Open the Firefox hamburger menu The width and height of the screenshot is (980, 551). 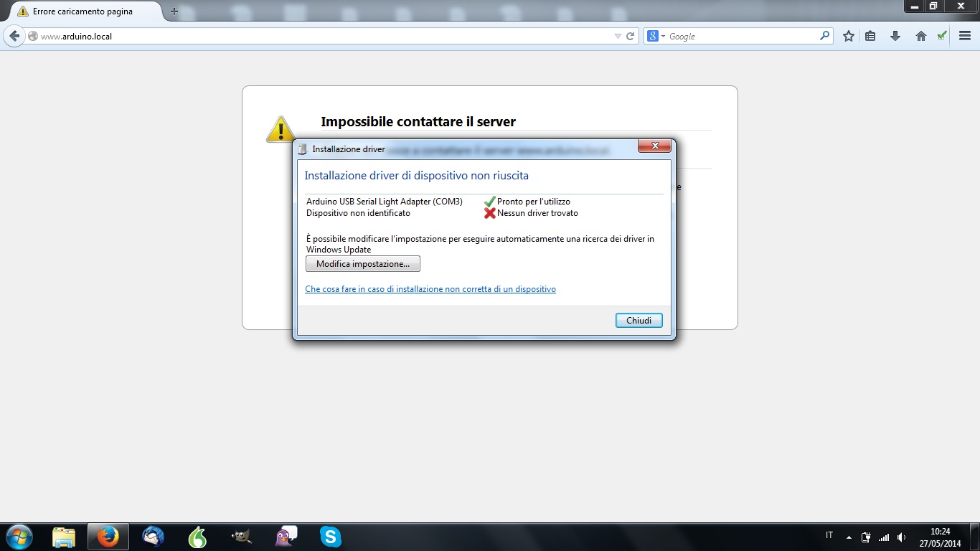pyautogui.click(x=965, y=36)
